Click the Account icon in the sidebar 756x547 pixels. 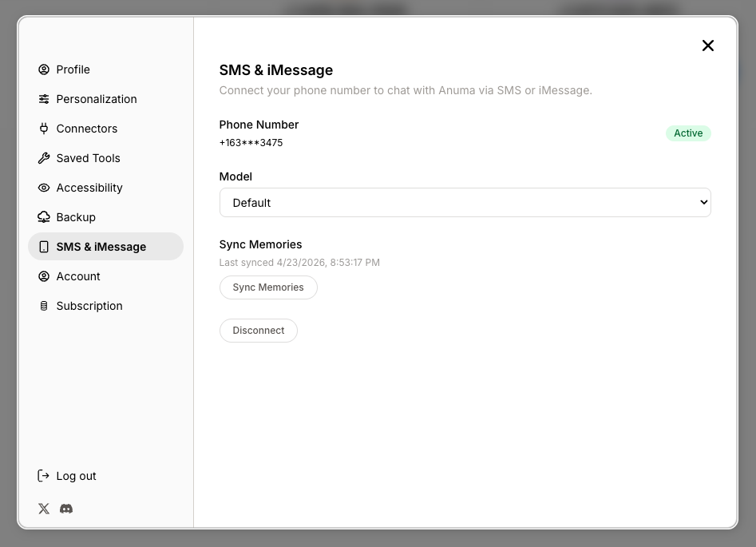click(44, 276)
